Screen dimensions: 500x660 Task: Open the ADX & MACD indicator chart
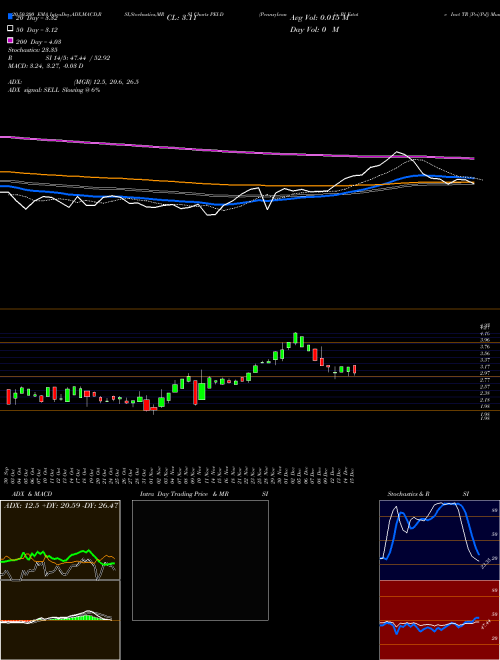60,580
